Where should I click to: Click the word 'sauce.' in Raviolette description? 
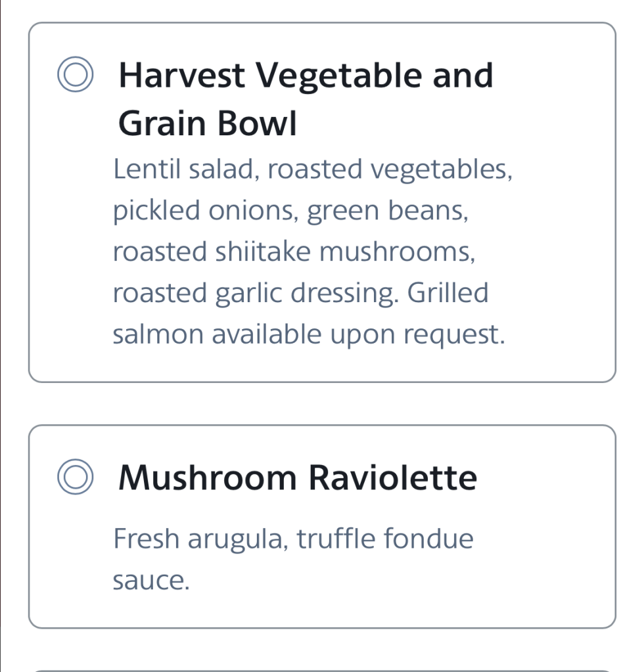pos(151,581)
